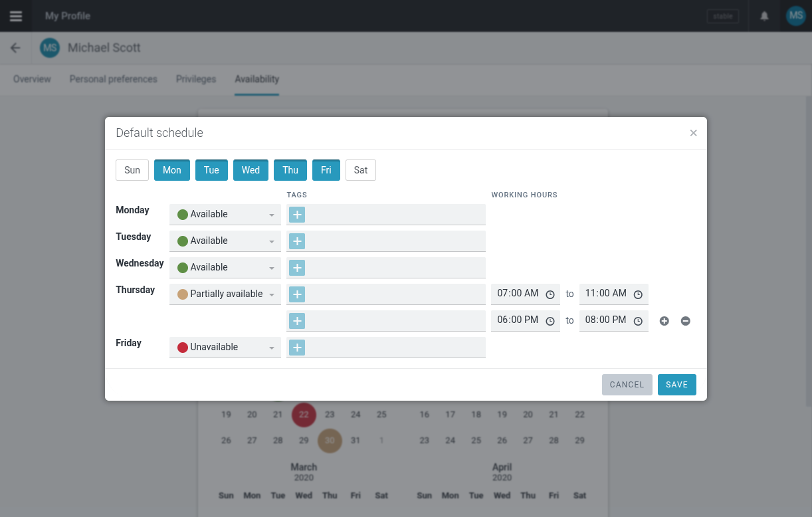Screen dimensions: 812x517
Task: Click My Profile header title
Action: click(x=68, y=16)
